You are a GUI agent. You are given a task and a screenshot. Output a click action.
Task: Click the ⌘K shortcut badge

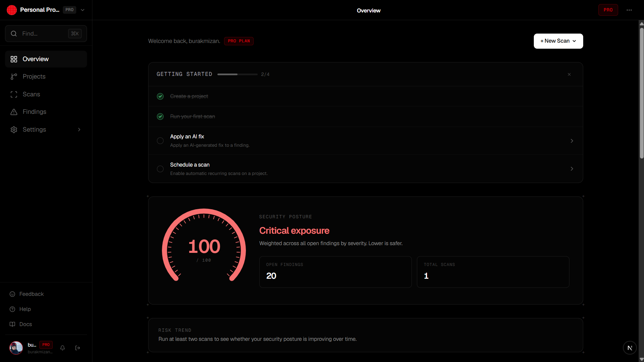click(x=75, y=34)
